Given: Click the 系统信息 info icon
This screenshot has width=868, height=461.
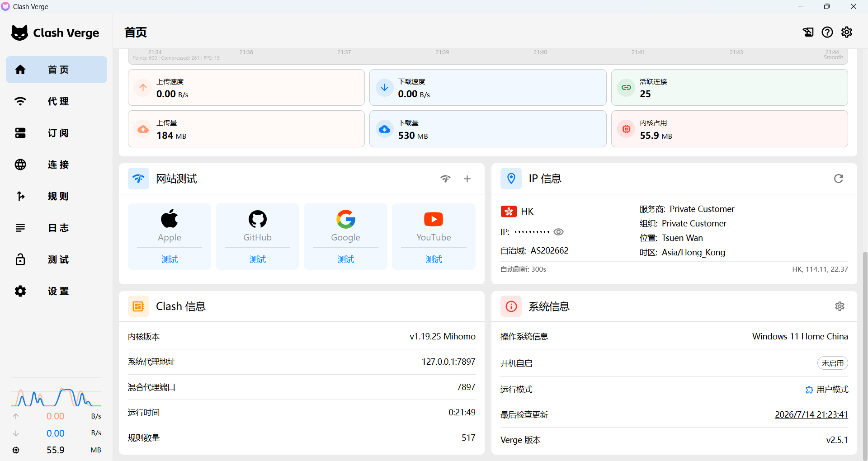Looking at the screenshot, I should coord(511,306).
